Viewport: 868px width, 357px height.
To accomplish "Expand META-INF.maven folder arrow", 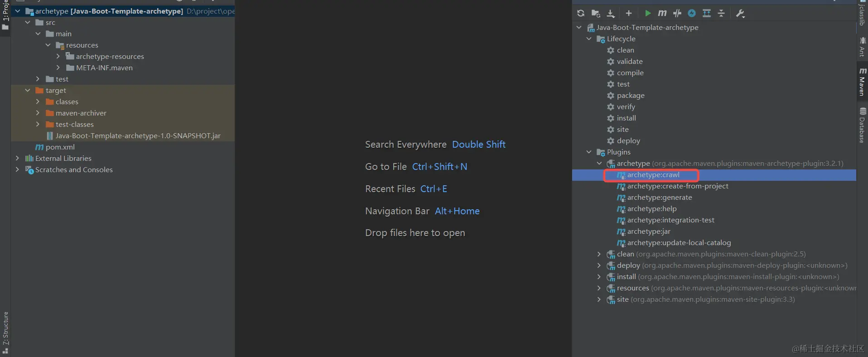I will [x=58, y=68].
